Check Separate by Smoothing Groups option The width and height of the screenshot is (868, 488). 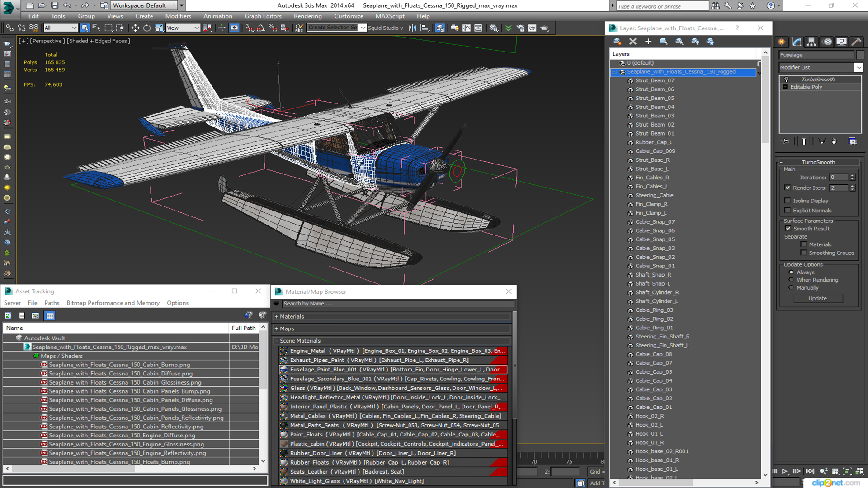coord(803,253)
